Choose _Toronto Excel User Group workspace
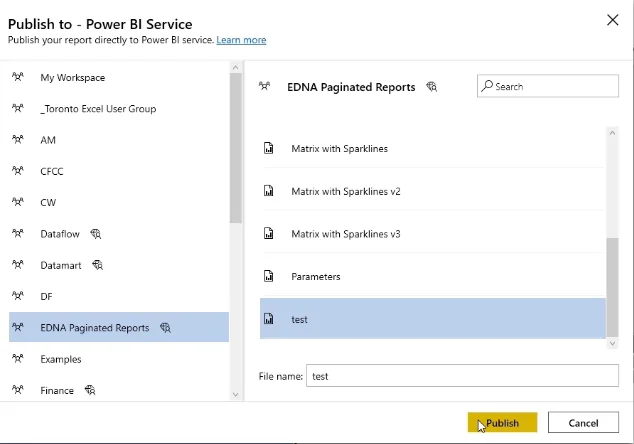Image resolution: width=634 pixels, height=444 pixels. (119, 109)
